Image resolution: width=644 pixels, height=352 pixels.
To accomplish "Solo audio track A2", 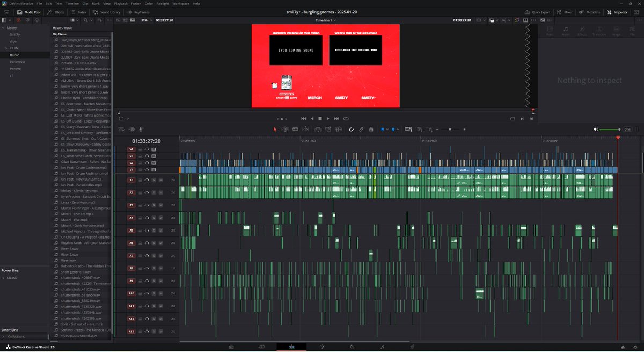I will pyautogui.click(x=153, y=192).
